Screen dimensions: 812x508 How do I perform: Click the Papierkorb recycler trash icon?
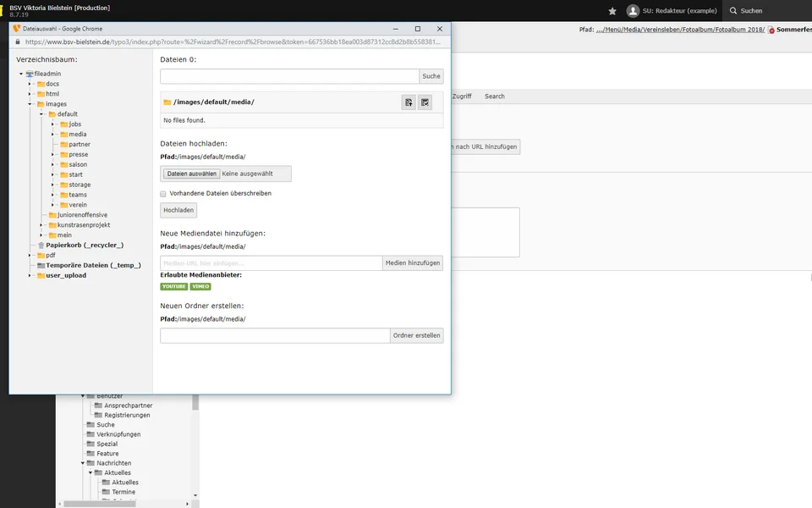point(41,246)
